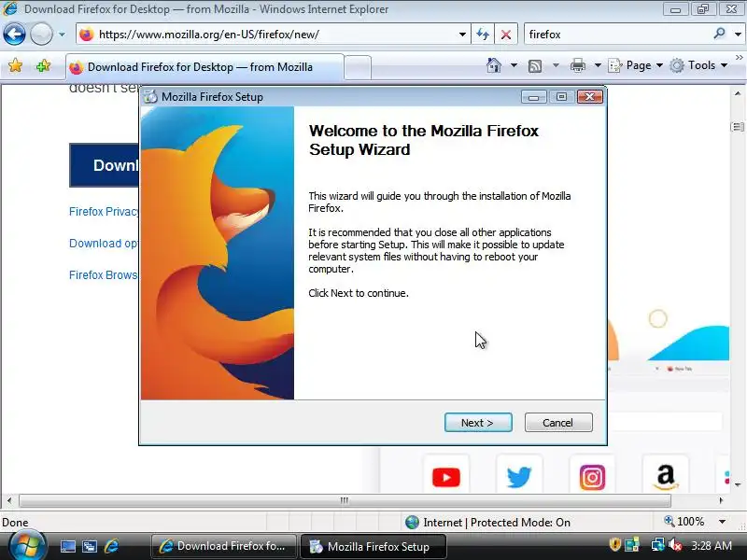The height and width of the screenshot is (560, 747).
Task: Expand the zoom level dropdown arrow
Action: (722, 522)
